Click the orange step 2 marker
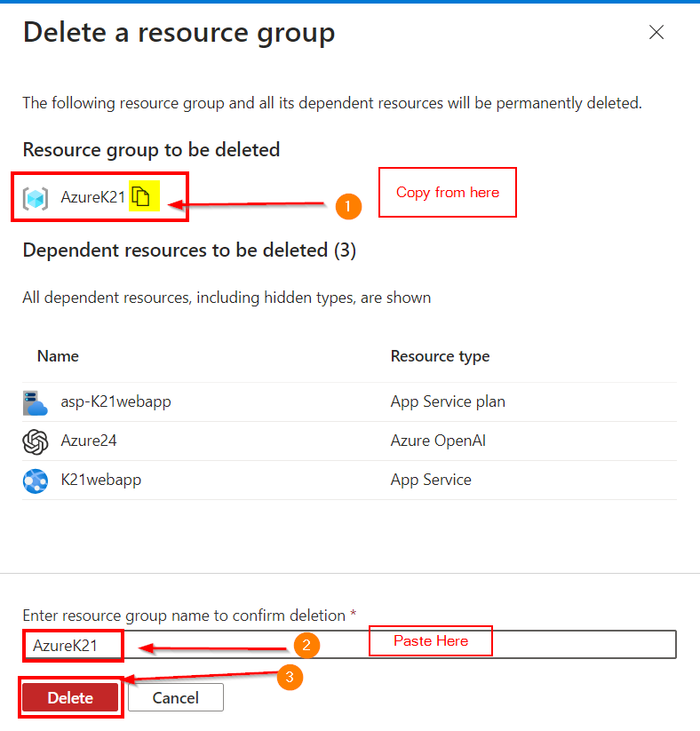Screen dimensions: 700x731 [x=306, y=646]
